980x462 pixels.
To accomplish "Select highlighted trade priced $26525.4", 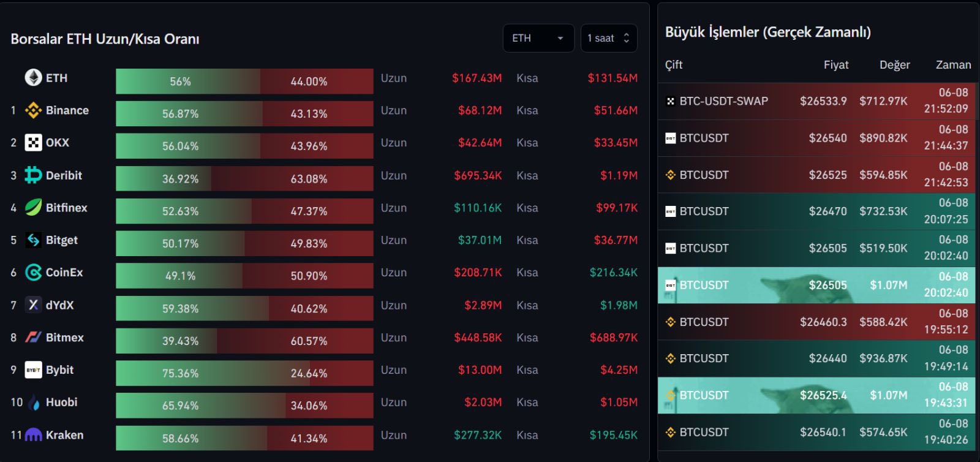I will tap(816, 395).
